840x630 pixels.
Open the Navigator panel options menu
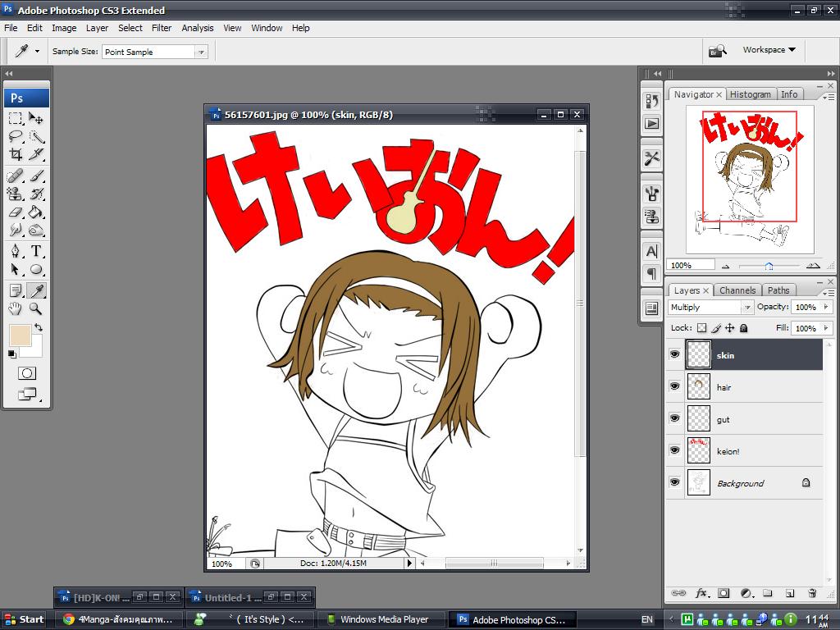point(829,97)
